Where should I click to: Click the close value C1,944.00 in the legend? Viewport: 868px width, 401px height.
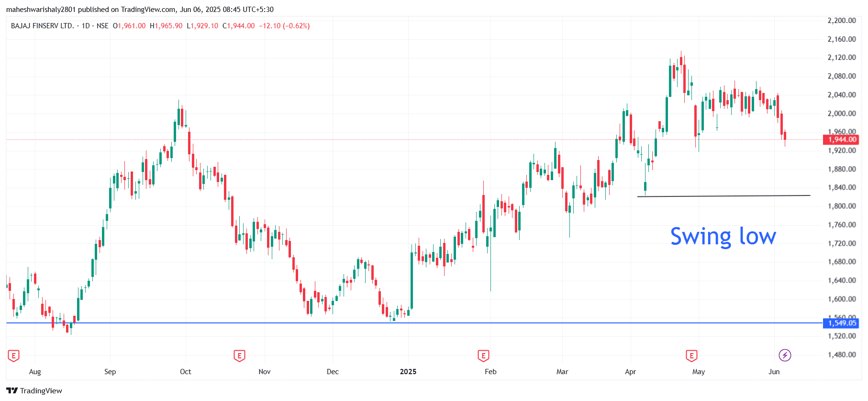[239, 26]
